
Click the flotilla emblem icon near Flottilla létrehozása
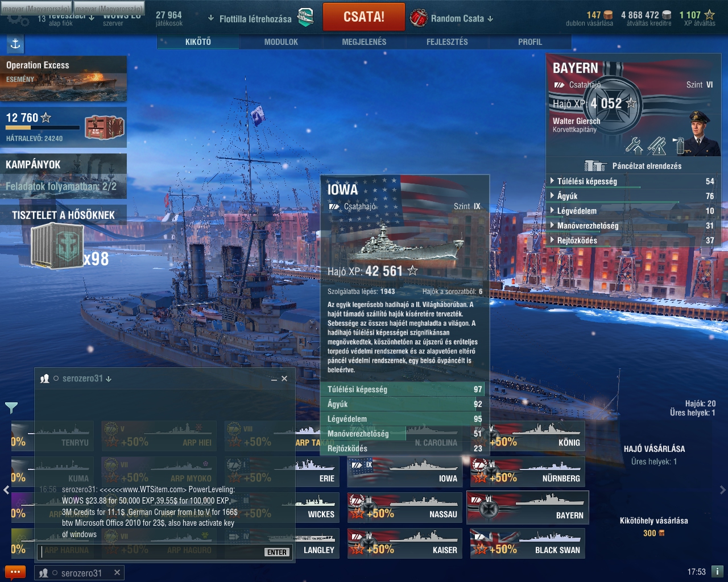point(306,18)
